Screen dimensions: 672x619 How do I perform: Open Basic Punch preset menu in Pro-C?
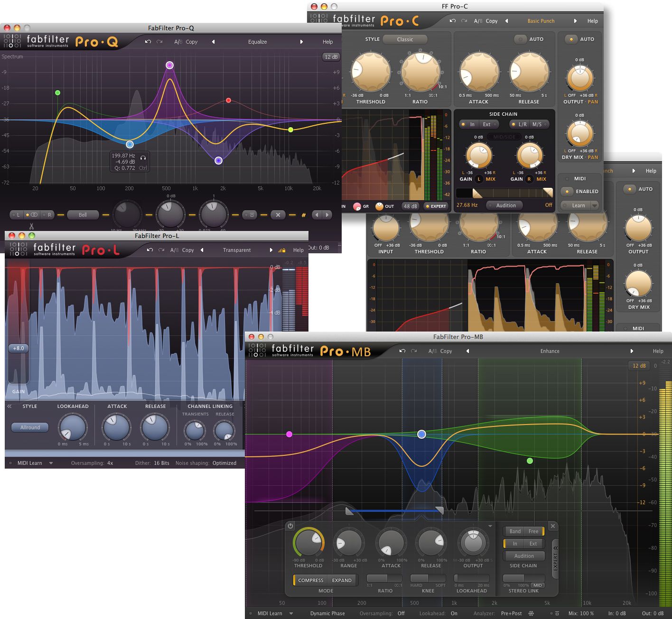541,21
